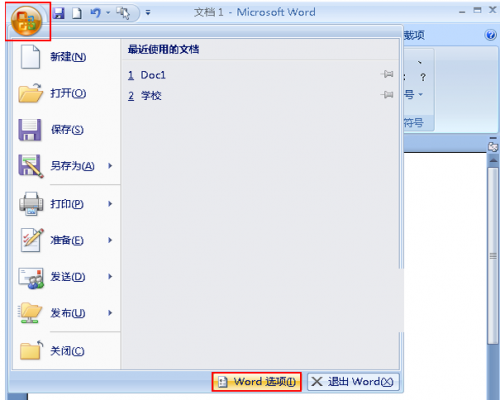Open the 号 dropdown in ribbon
This screenshot has width=500, height=400.
click(414, 95)
